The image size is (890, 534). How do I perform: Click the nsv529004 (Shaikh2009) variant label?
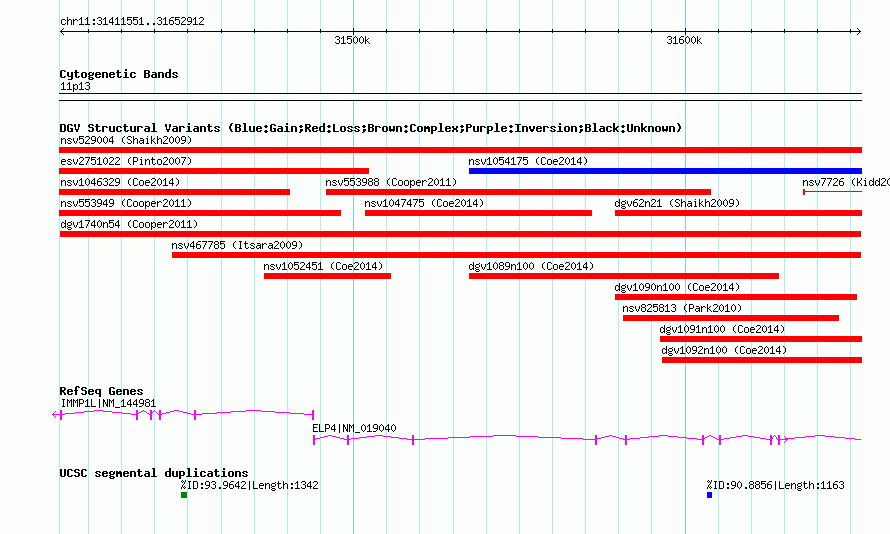pyautogui.click(x=126, y=140)
